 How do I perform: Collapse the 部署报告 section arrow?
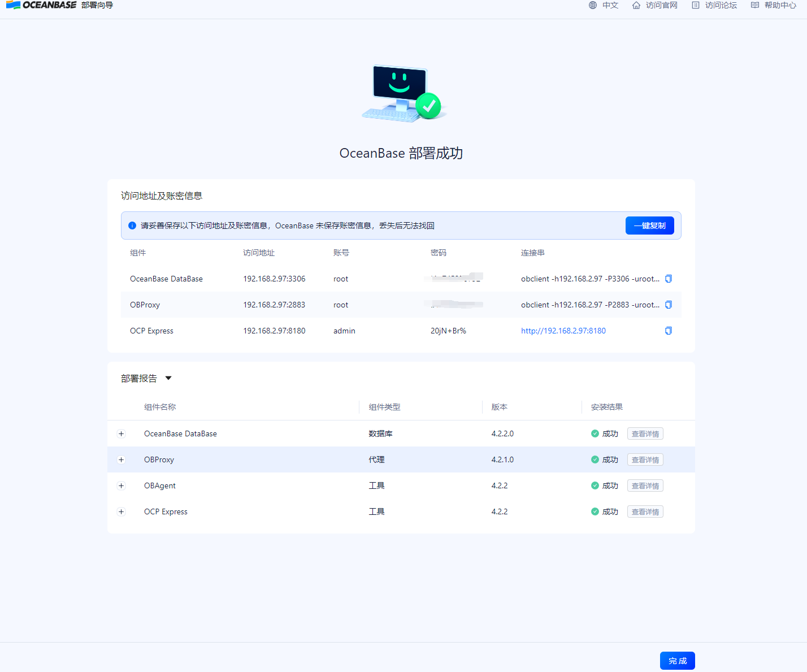click(x=168, y=378)
